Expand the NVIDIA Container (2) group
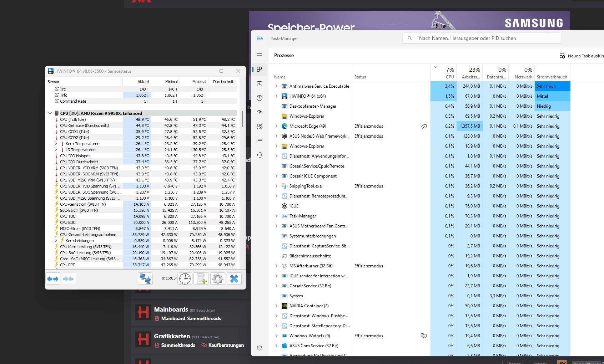604x364 pixels. tap(276, 306)
